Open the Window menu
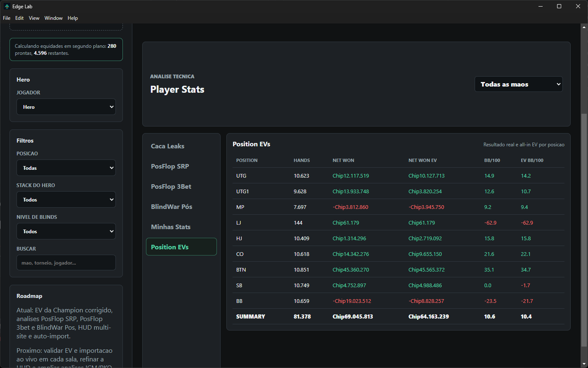 [54, 18]
